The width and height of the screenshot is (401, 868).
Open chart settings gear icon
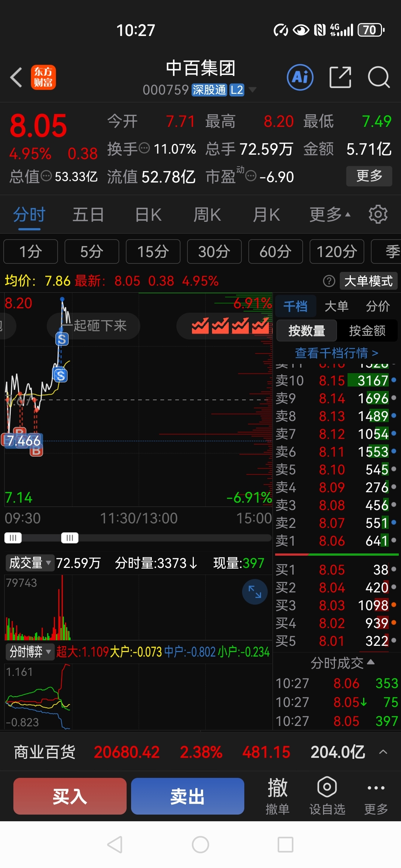tap(378, 214)
